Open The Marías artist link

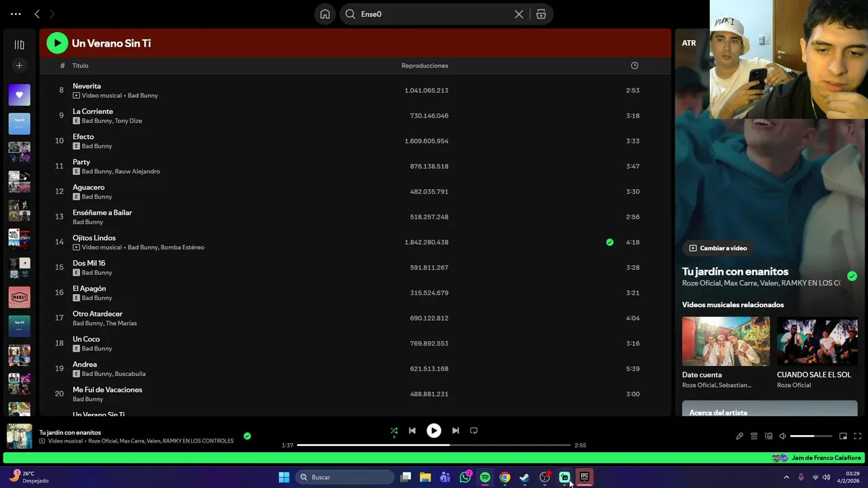121,323
